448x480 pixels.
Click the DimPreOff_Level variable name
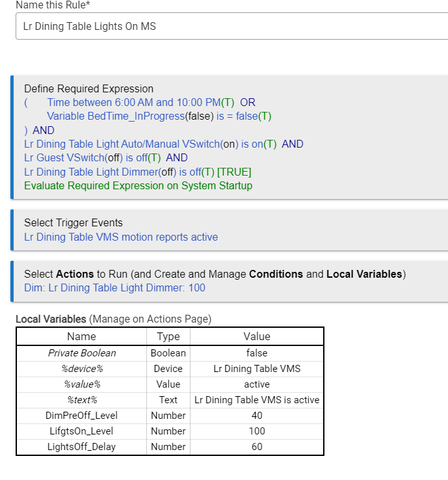pos(82,415)
